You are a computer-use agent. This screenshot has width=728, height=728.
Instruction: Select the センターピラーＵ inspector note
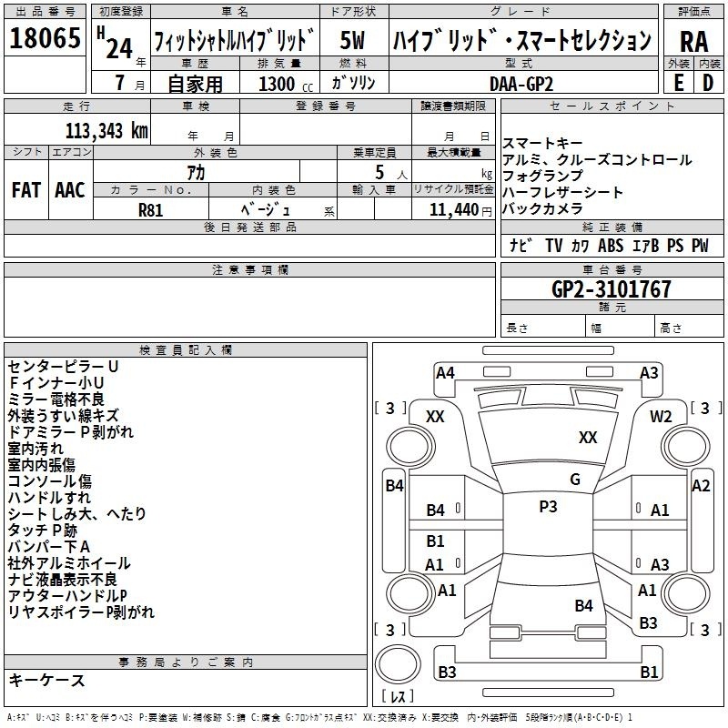tap(64, 367)
